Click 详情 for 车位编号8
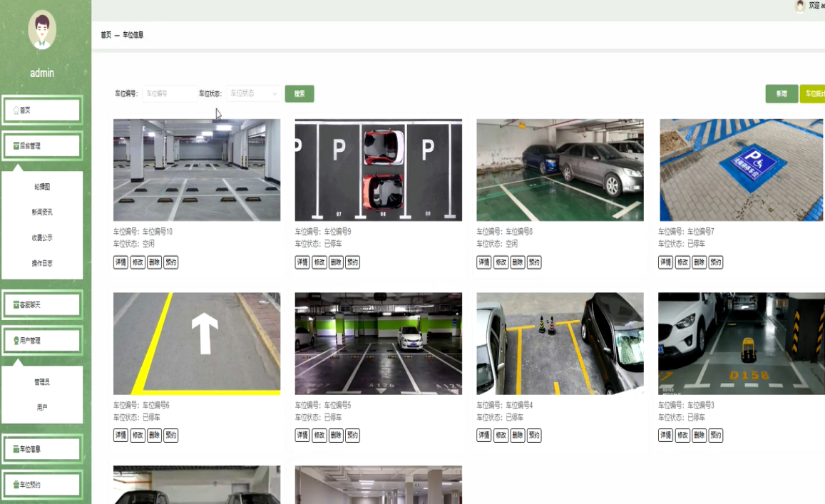This screenshot has width=825, height=504. click(483, 262)
